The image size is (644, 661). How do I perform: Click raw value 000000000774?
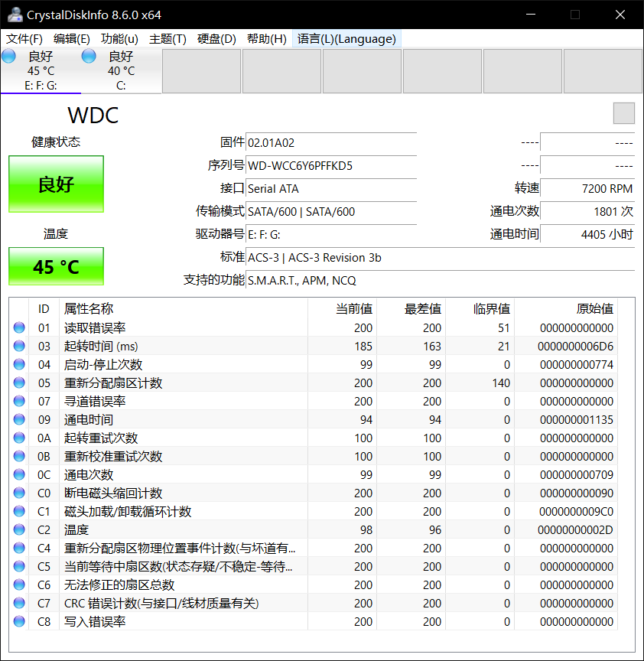pyautogui.click(x=577, y=365)
